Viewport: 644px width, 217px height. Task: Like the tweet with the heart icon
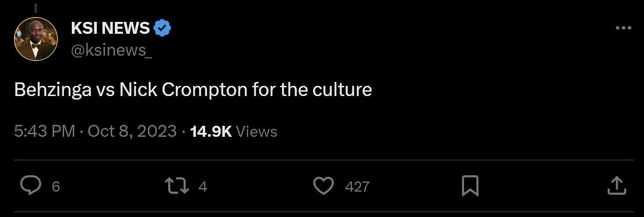point(324,186)
